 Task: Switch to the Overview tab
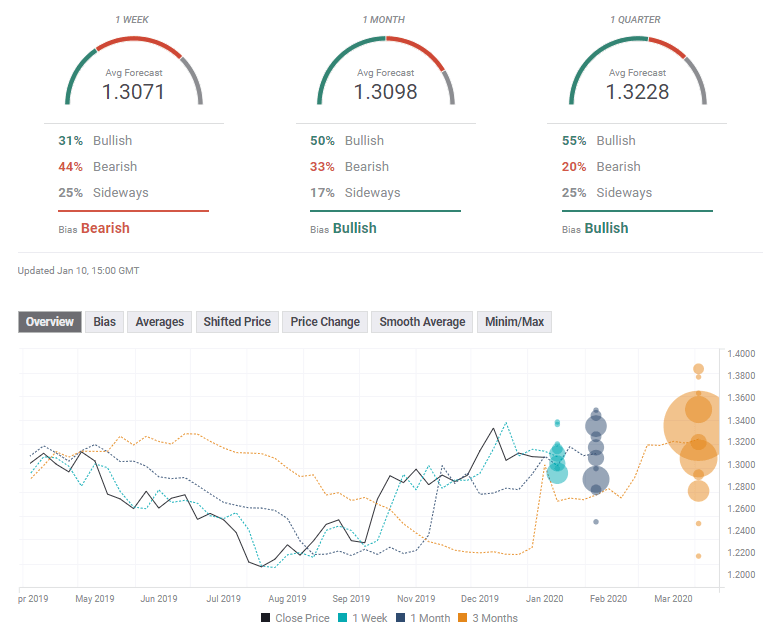50,322
